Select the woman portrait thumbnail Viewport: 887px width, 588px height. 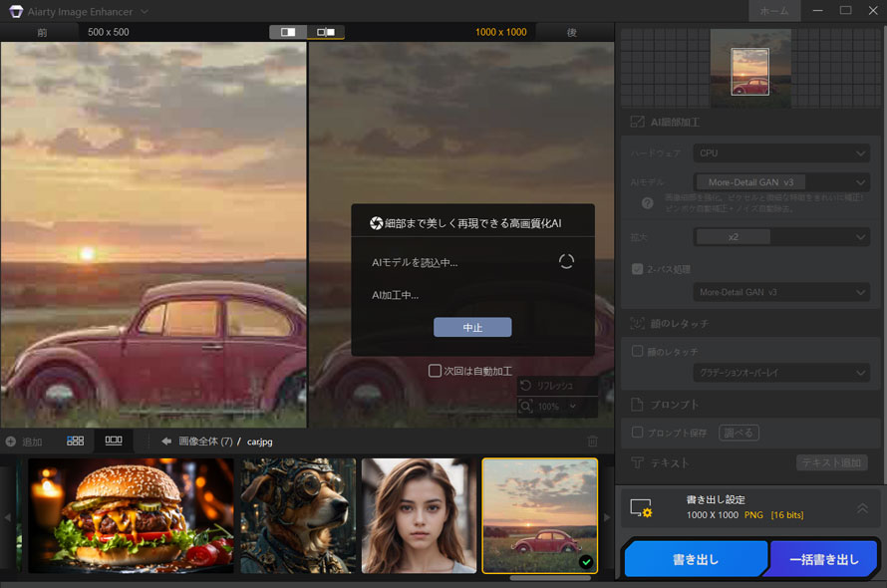tap(417, 515)
